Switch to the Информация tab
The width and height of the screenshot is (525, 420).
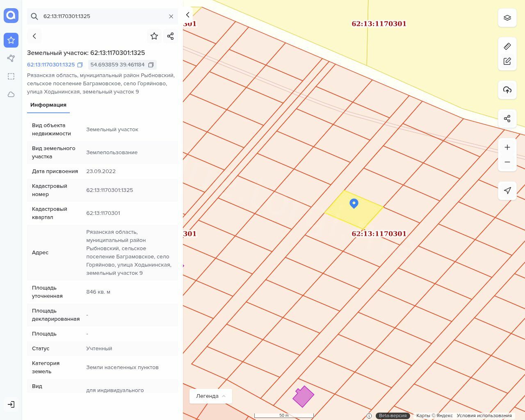pyautogui.click(x=48, y=105)
